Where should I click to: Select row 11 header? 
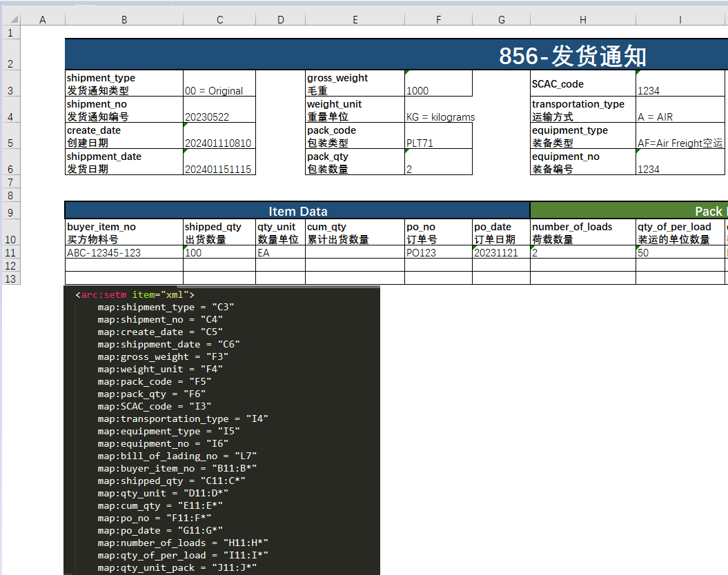tap(10, 252)
